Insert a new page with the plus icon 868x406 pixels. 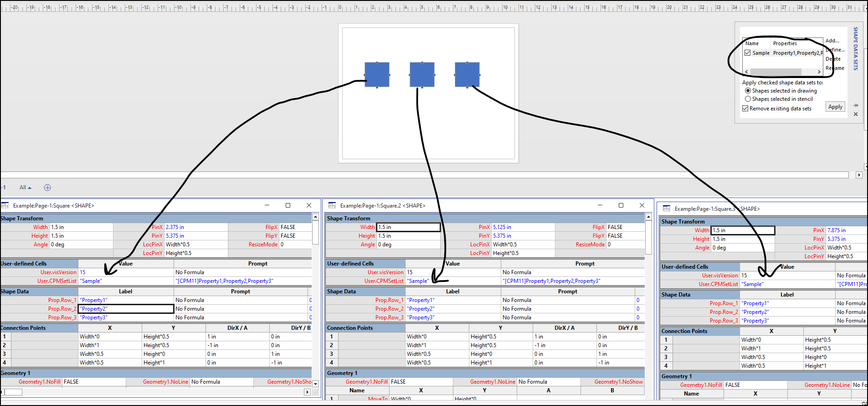(x=47, y=187)
